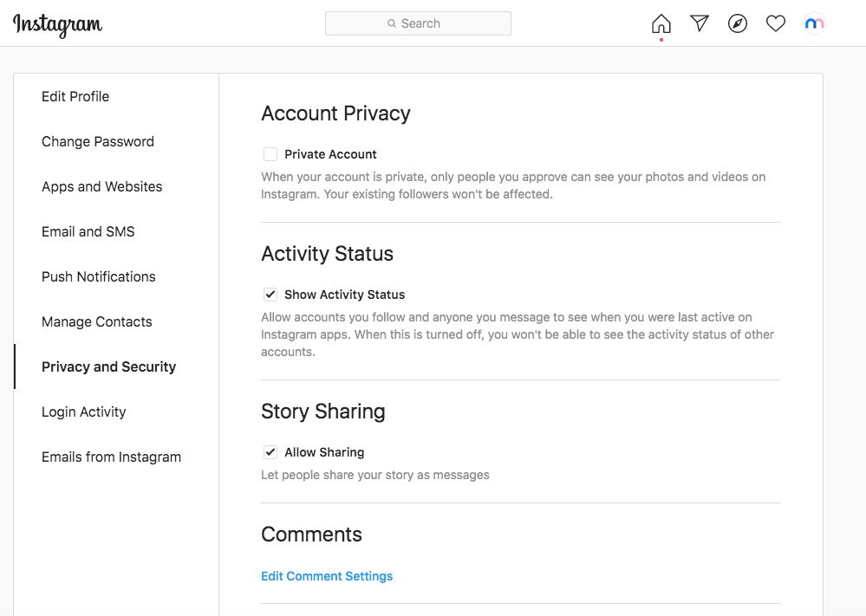Image resolution: width=866 pixels, height=616 pixels.
Task: Disable the Allow Sharing checkbox
Action: [270, 452]
